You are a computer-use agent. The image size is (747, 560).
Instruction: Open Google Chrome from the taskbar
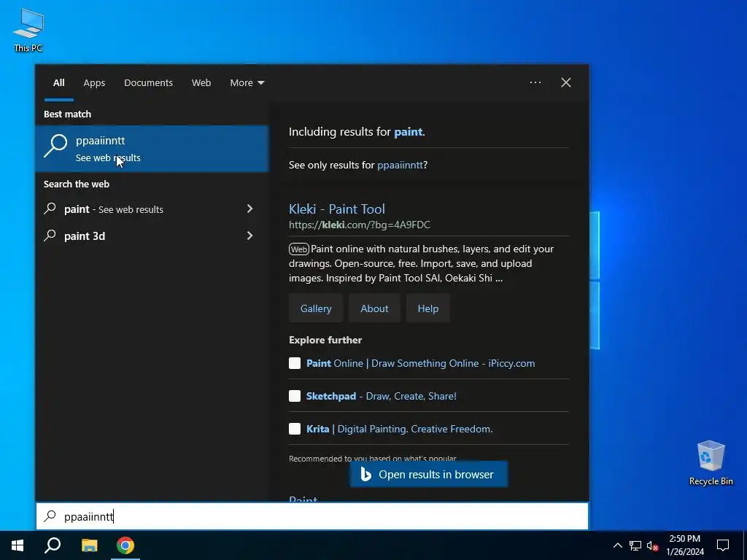pos(125,545)
